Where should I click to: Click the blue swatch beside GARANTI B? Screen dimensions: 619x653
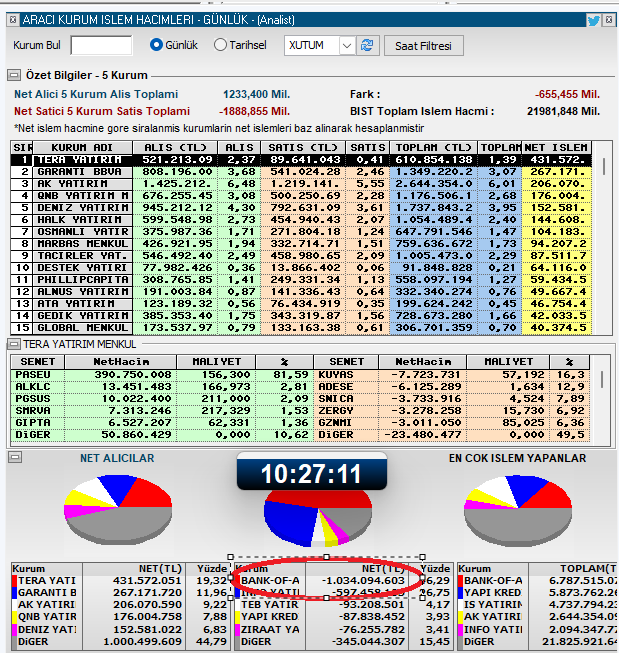(15, 593)
